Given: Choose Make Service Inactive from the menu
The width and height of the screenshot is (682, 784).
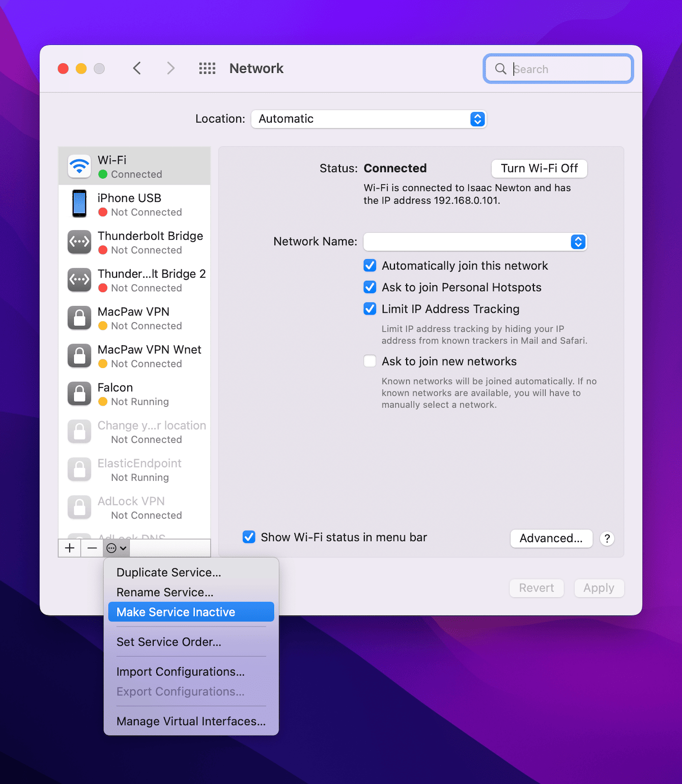Looking at the screenshot, I should pyautogui.click(x=176, y=611).
